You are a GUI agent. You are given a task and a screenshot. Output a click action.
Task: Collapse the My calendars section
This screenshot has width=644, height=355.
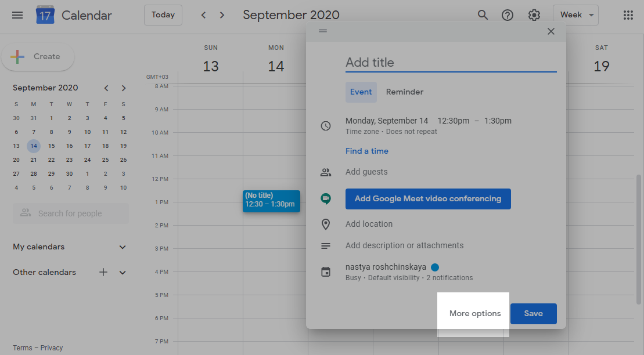123,247
